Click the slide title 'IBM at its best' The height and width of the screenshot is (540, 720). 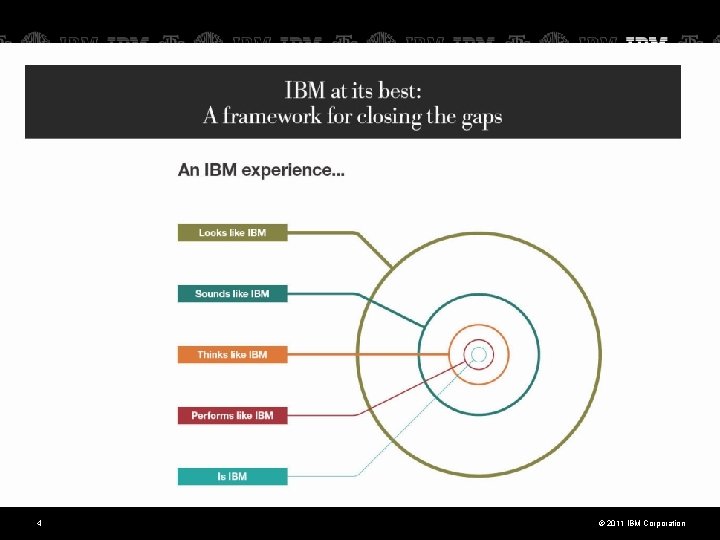[x=353, y=90]
